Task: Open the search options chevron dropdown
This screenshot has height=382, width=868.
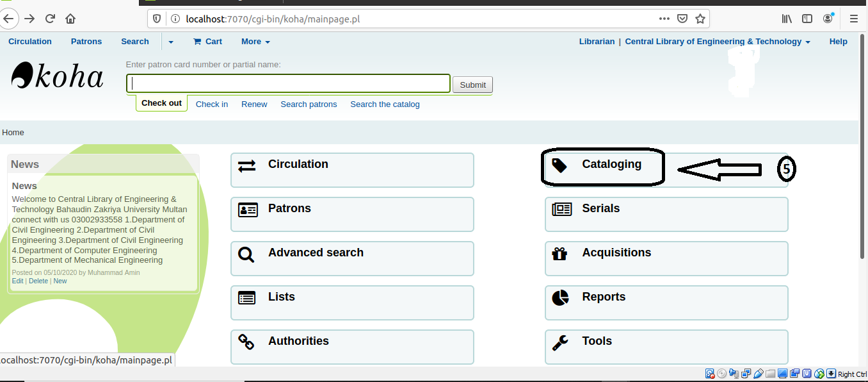Action: tap(170, 42)
